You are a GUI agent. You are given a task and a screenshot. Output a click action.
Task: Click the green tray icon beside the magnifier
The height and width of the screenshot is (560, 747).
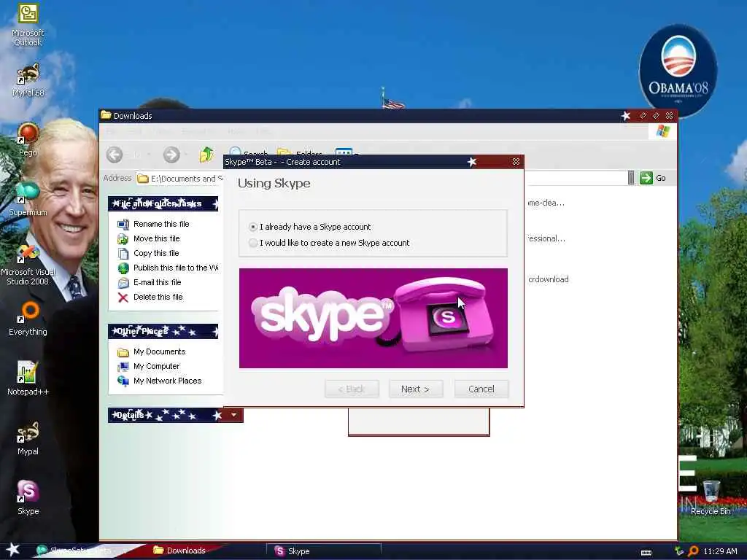pyautogui.click(x=680, y=551)
